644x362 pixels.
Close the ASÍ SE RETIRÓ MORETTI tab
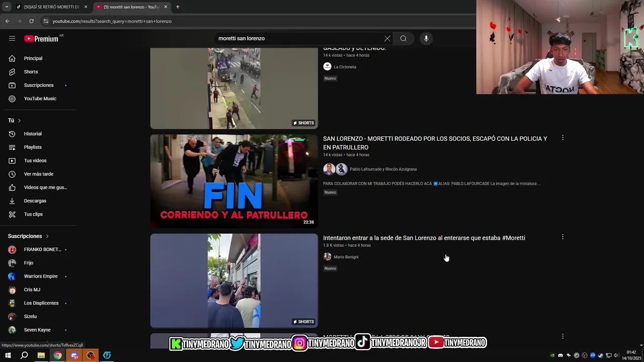click(86, 7)
